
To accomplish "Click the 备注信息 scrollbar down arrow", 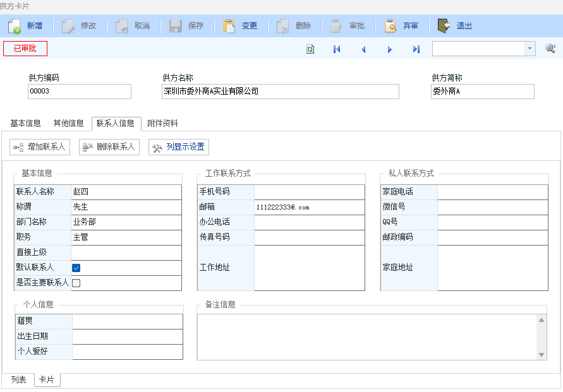I will click(542, 355).
